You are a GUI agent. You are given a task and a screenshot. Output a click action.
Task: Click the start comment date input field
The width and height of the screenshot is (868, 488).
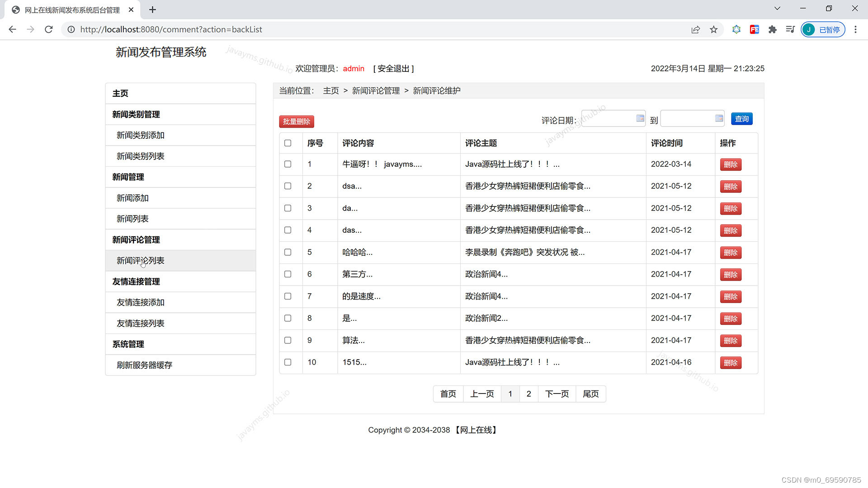[x=613, y=118]
